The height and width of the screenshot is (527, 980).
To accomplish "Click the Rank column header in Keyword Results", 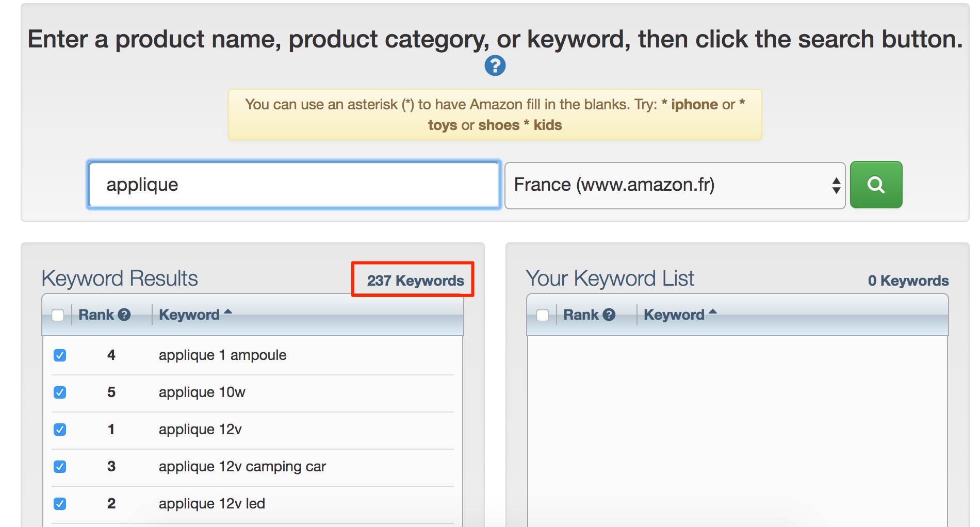I will click(x=96, y=315).
